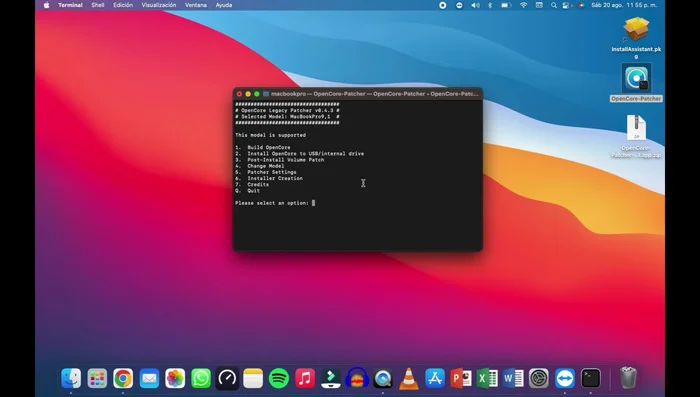
Task: Launch Google Chrome from the Dock
Action: [123, 378]
